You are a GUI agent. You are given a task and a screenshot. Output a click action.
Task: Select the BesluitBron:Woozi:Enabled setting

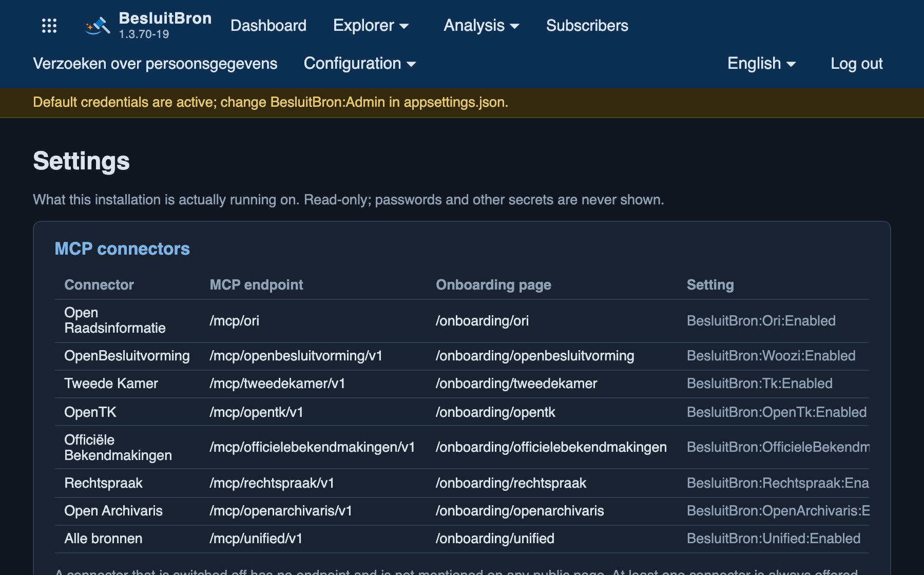pos(771,356)
